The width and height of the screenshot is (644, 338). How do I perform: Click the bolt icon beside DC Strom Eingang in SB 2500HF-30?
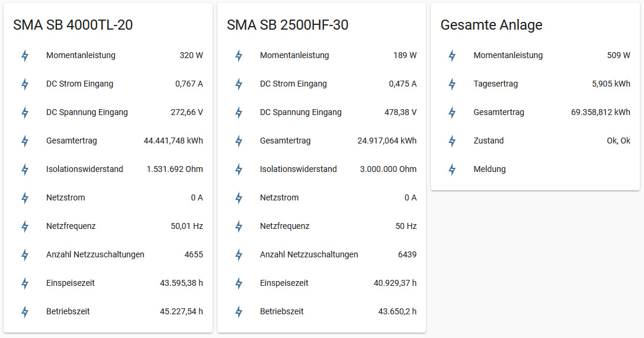tap(239, 84)
